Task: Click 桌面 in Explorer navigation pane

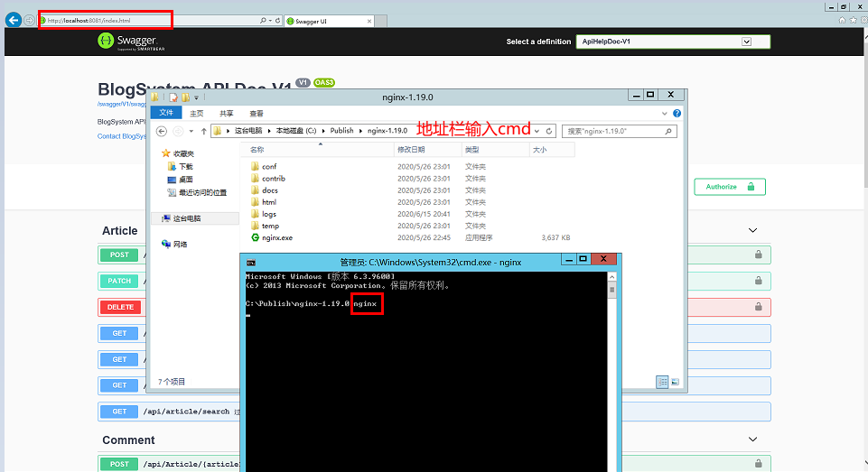Action: click(185, 180)
